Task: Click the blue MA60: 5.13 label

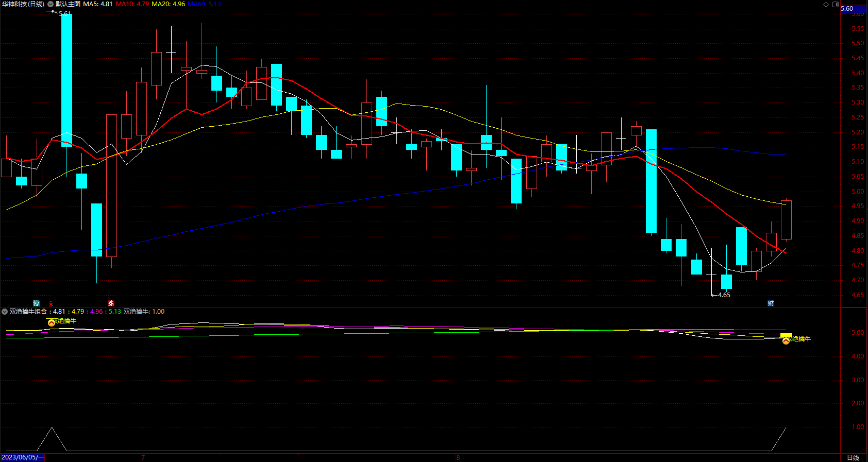Action: pos(204,4)
